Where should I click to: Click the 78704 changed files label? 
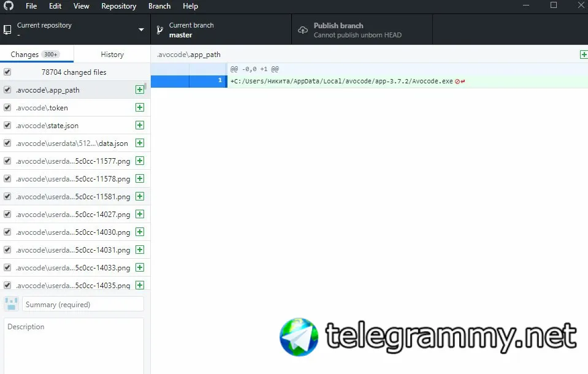74,72
